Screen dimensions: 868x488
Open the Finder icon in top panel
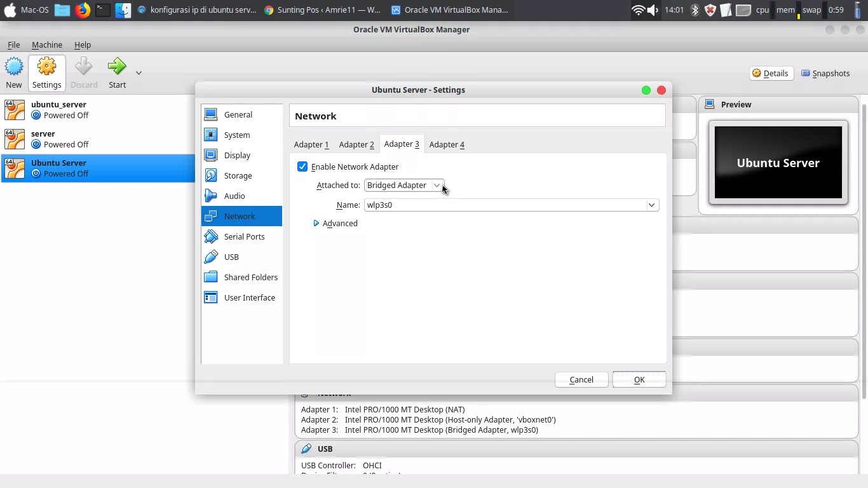[x=123, y=10]
